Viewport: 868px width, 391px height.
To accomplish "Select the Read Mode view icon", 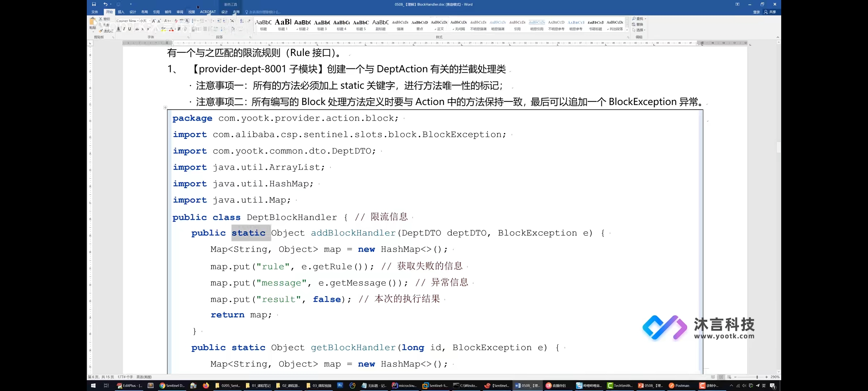I will point(713,377).
